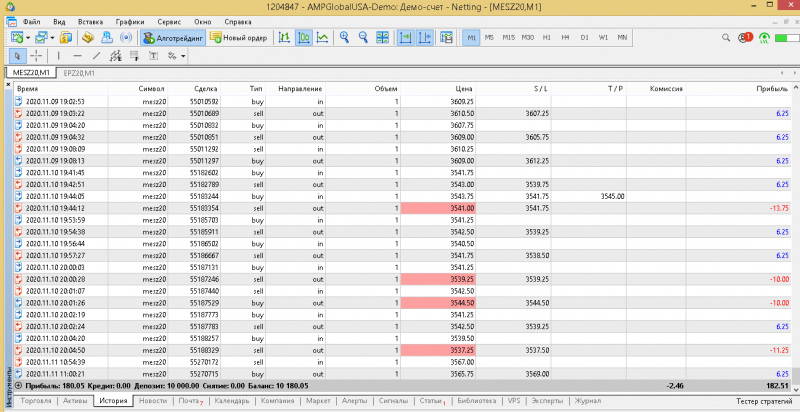Switch chart to line chart mode
Screen dimensions: 800x412
coord(322,38)
